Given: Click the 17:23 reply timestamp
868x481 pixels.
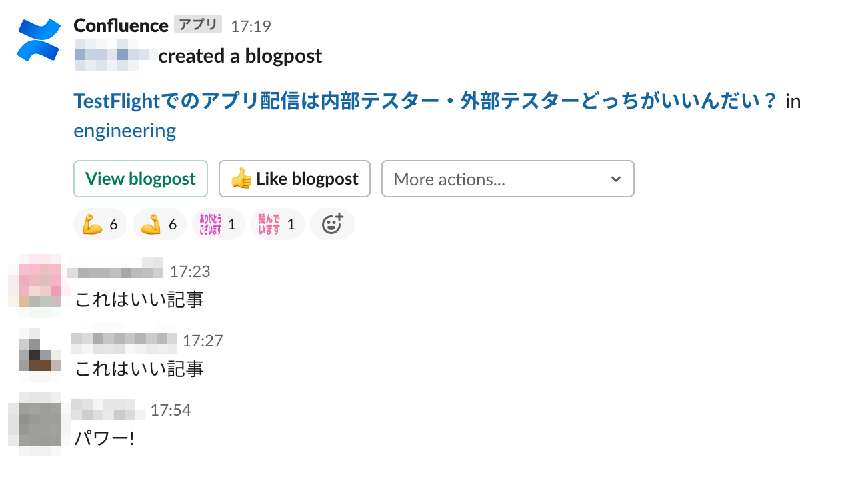Looking at the screenshot, I should pyautogui.click(x=190, y=271).
